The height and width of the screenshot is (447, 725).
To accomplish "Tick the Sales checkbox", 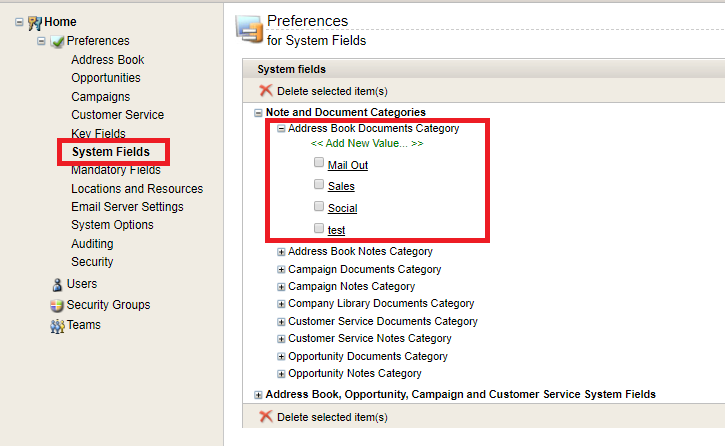I will point(319,184).
